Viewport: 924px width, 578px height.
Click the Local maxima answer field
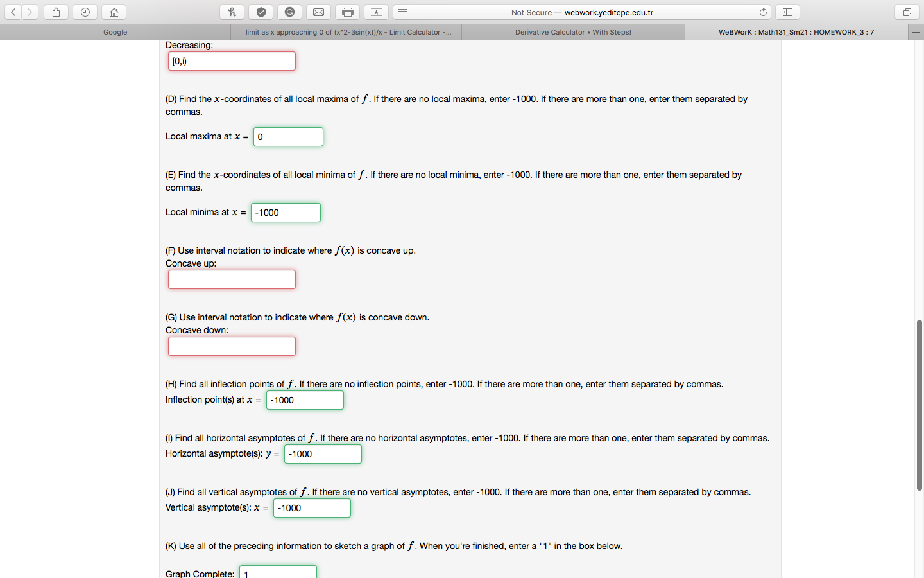[288, 136]
